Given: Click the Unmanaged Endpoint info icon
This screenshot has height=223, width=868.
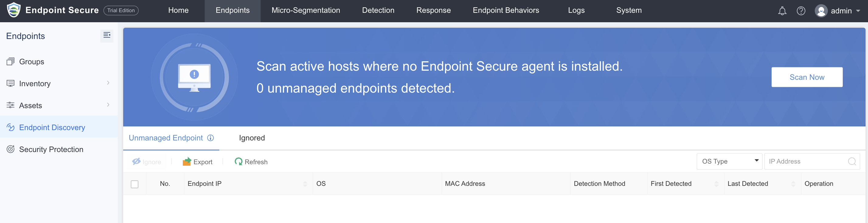Looking at the screenshot, I should point(210,138).
